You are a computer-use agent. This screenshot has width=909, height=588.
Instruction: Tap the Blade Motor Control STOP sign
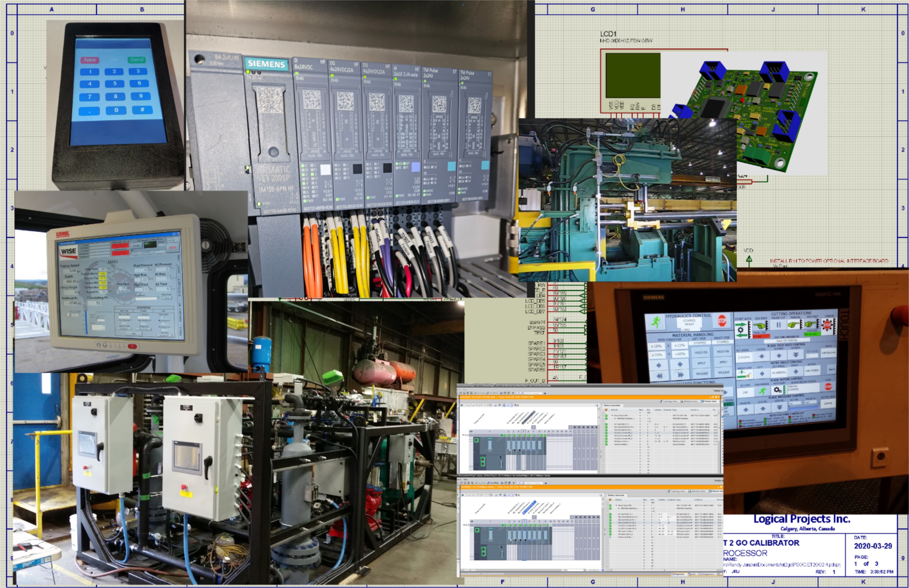coord(828,386)
